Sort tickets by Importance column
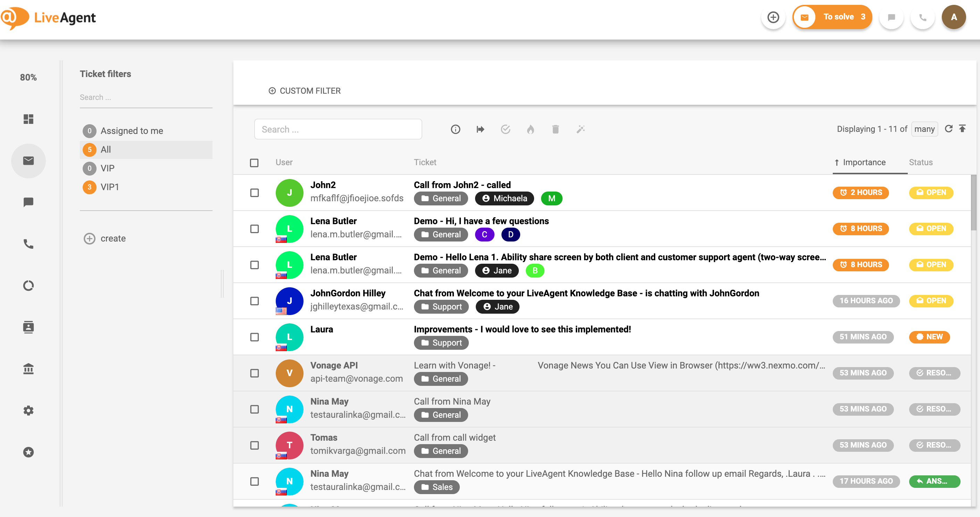The image size is (980, 517). click(x=864, y=162)
